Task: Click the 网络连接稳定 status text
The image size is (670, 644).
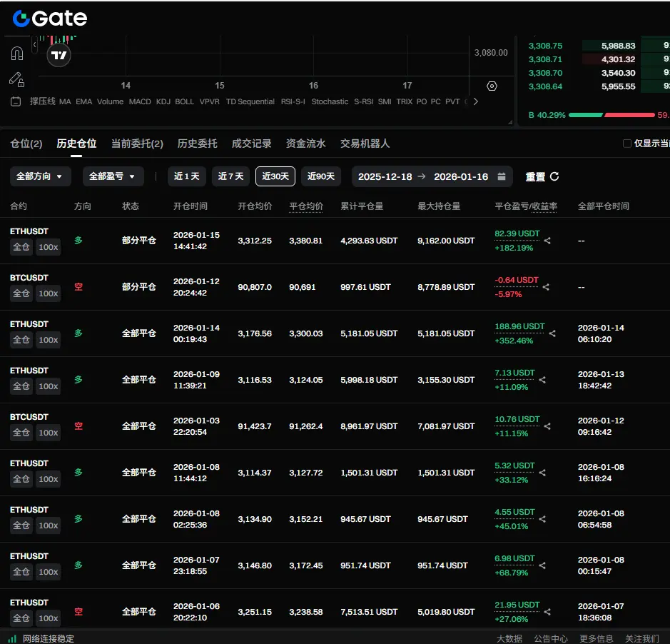Action: point(49,639)
